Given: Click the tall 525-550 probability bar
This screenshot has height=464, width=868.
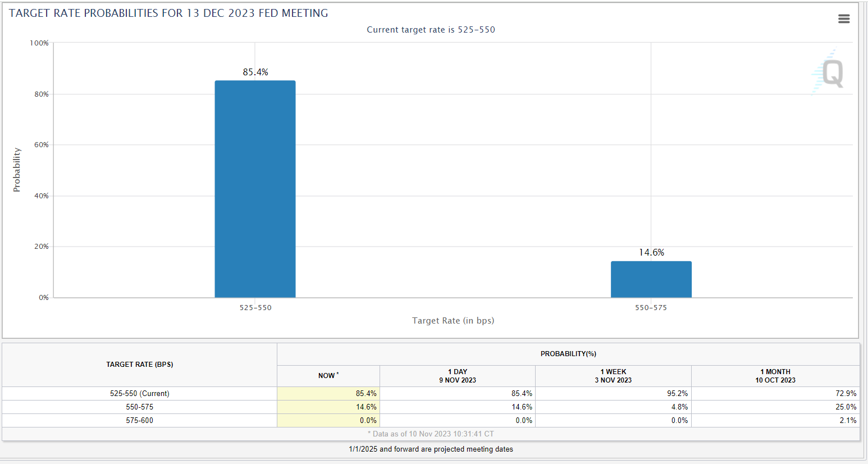Looking at the screenshot, I should (x=255, y=189).
